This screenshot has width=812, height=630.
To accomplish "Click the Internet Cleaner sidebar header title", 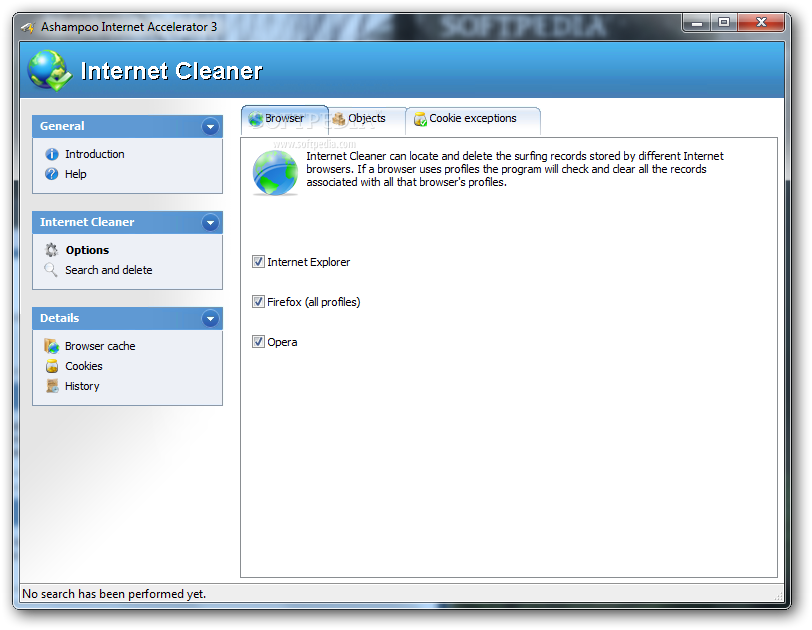I will 87,222.
